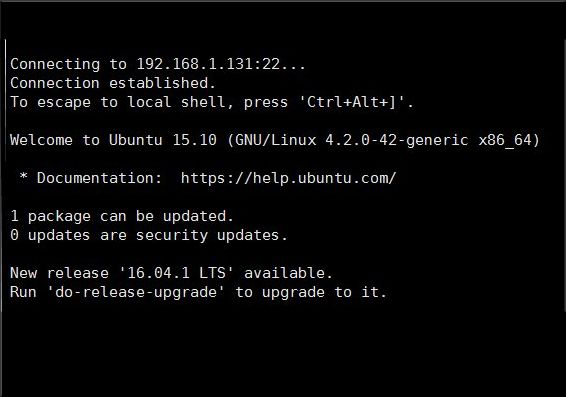Click 'New release' at the line start
Image resolution: width=566 pixels, height=397 pixels.
59,273
